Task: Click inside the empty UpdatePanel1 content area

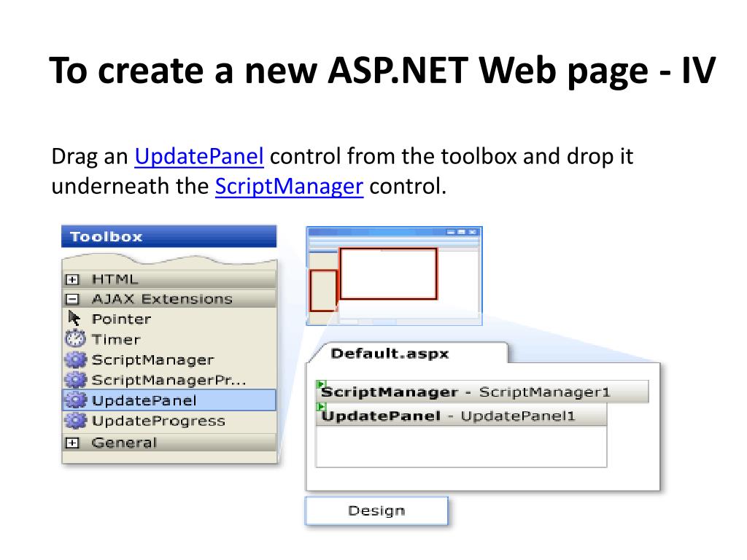Action: click(462, 446)
